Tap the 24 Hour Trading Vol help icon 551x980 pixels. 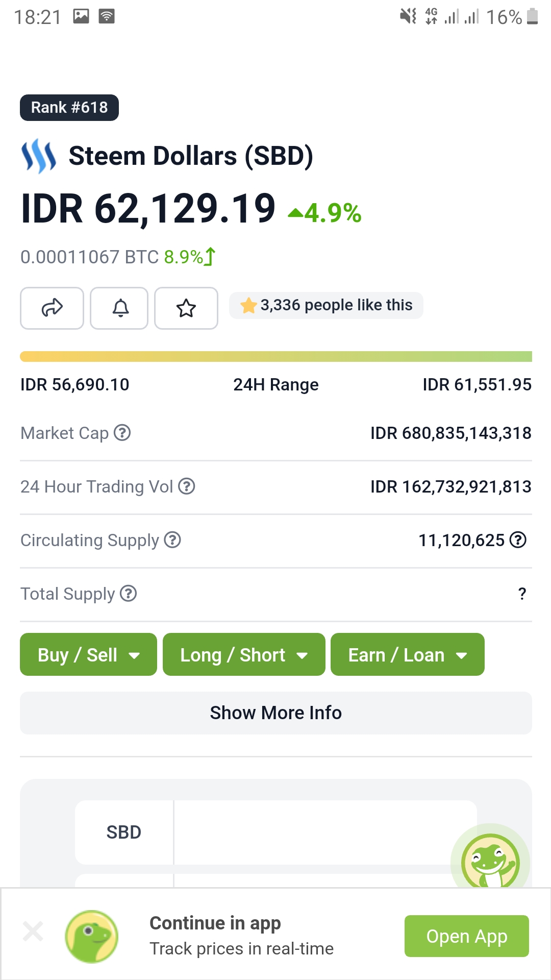187,486
